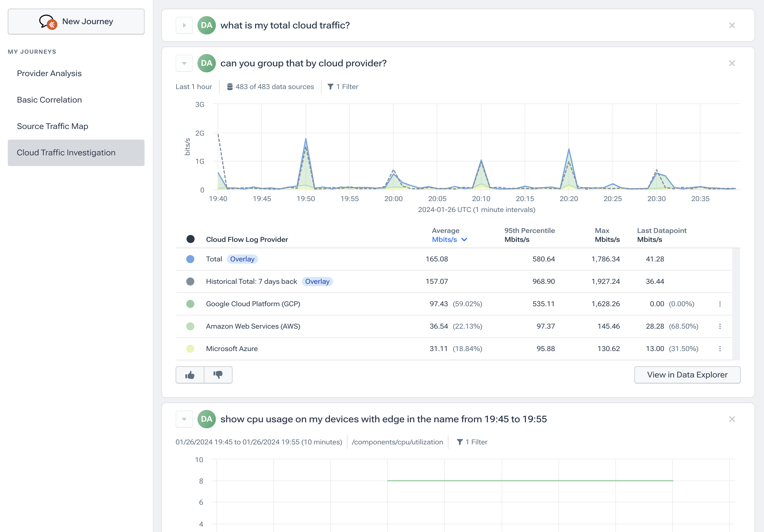Image resolution: width=764 pixels, height=532 pixels.
Task: Click the DA avatar on the total cloud traffic card
Action: point(207,25)
